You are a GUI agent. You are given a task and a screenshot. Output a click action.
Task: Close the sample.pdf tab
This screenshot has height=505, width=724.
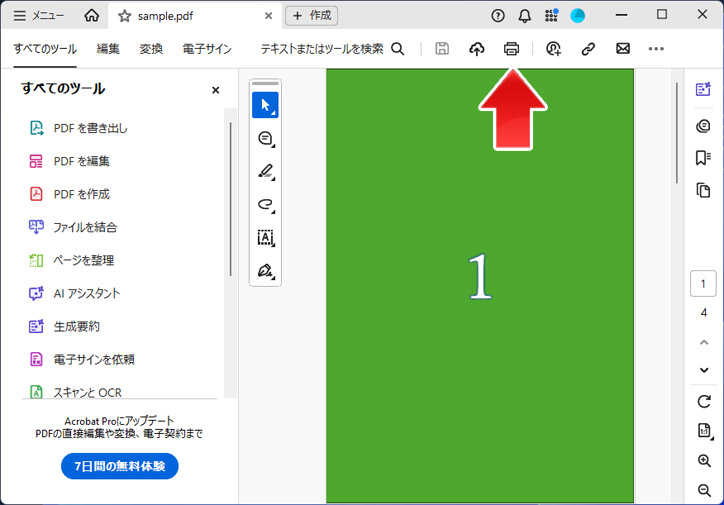point(268,16)
